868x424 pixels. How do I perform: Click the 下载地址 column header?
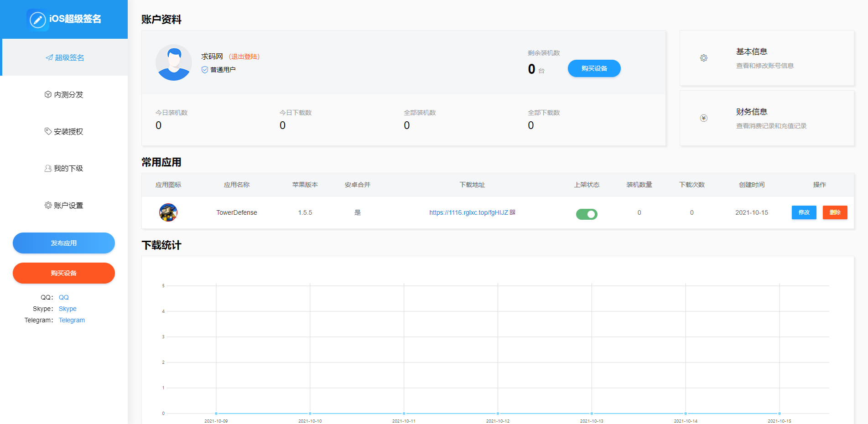pos(472,185)
